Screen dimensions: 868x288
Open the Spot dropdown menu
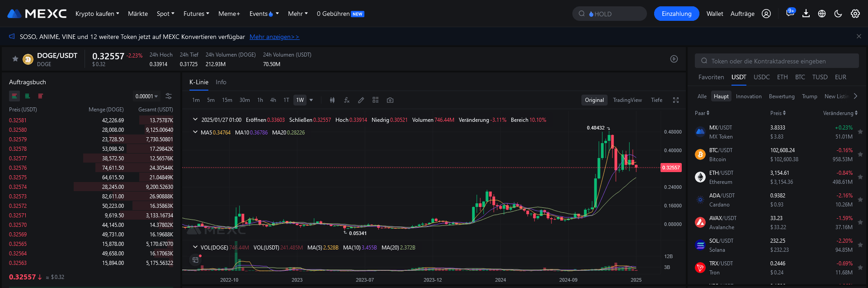coord(165,14)
